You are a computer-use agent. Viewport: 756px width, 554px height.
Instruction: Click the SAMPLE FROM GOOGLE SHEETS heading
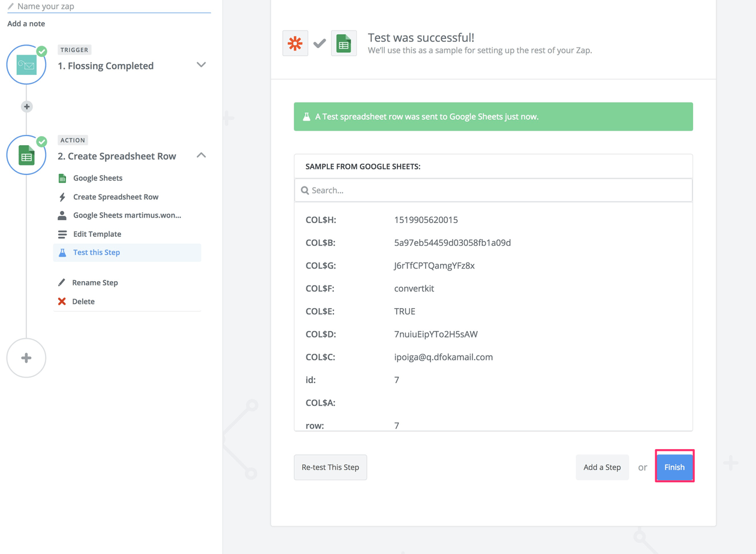pos(363,166)
